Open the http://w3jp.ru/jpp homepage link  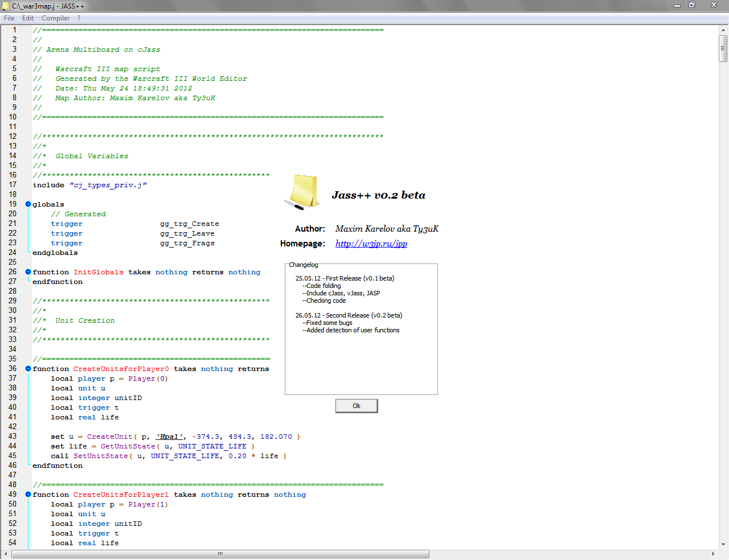(371, 244)
